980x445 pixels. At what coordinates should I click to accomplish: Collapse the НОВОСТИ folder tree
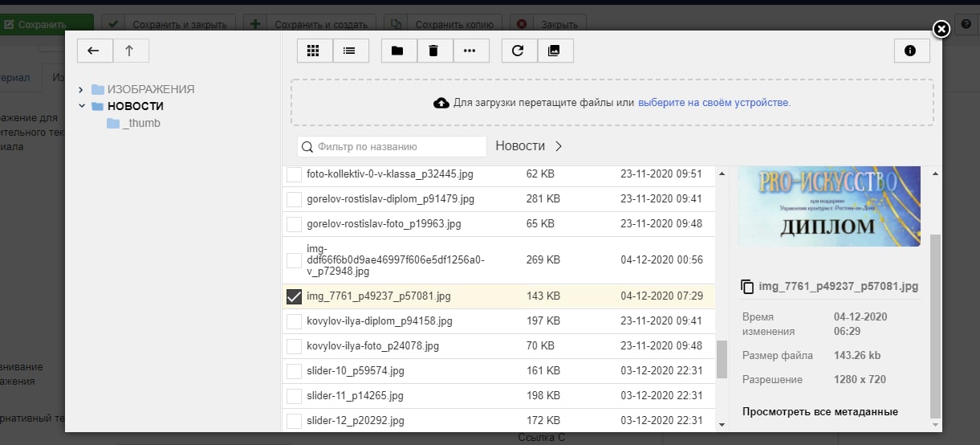(x=82, y=106)
